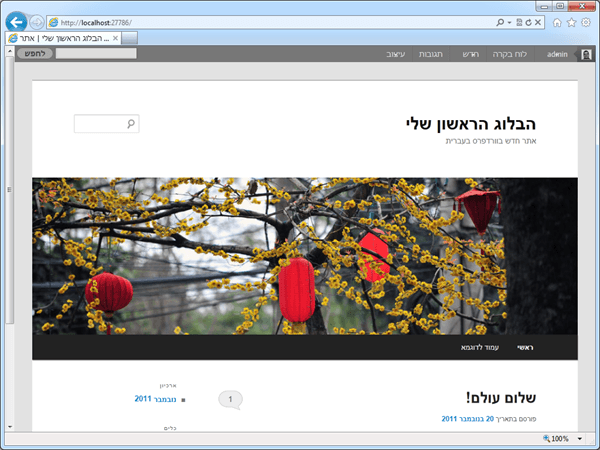Refresh the page with the reload icon
Screen dimensions: 600x450
[x=528, y=22]
